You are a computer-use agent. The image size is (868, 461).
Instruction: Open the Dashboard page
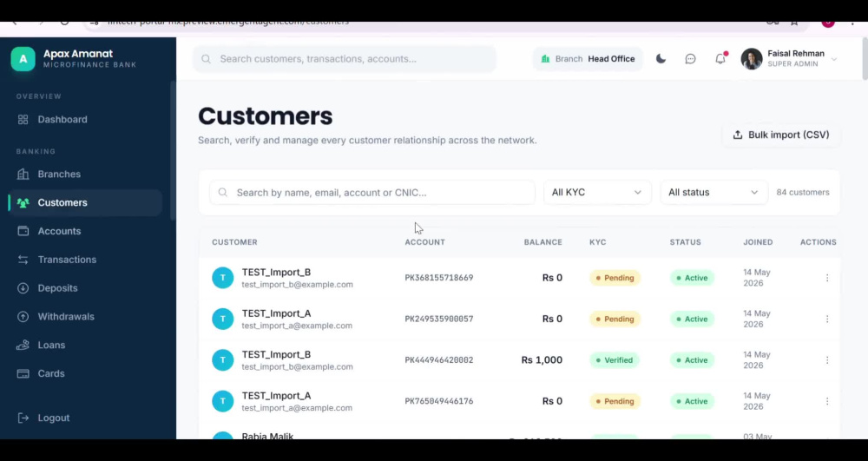[x=86, y=120]
